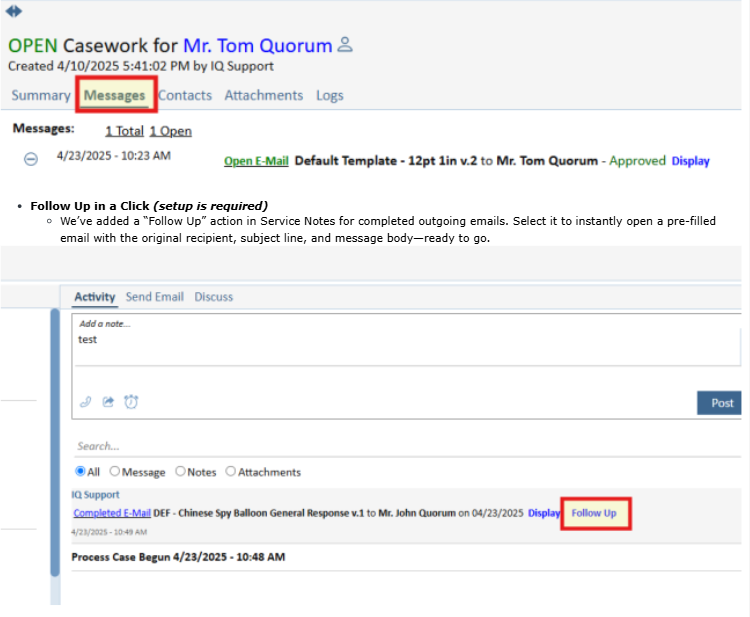Click the Process Case Begun 4/23/2025 entry
This screenshot has width=750, height=617.
coord(178,557)
